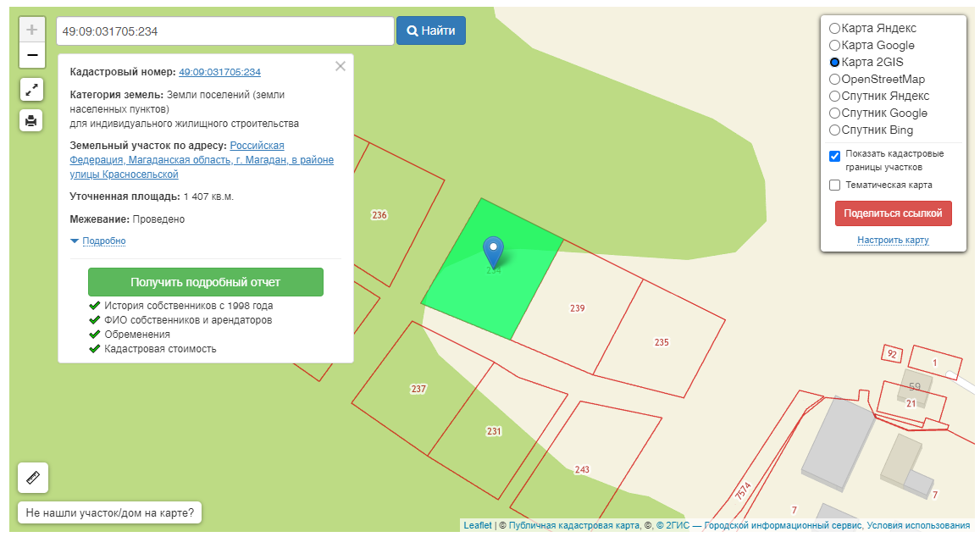The image size is (980, 537).
Task: Click Получить подробный отчет button
Action: click(205, 282)
